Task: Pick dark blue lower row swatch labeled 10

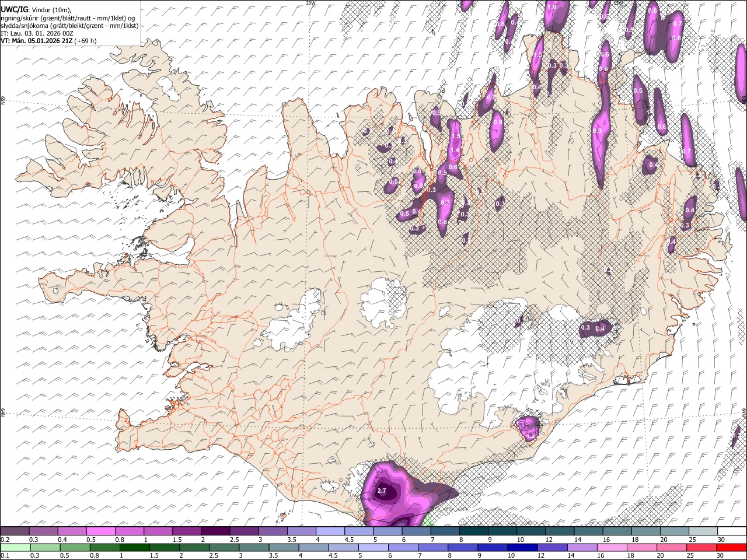Action: coord(522,547)
